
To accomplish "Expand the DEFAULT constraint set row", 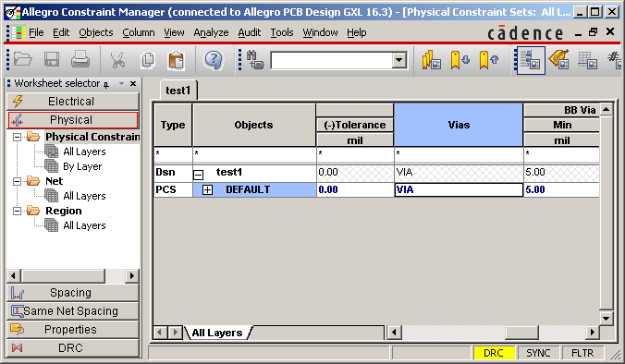I will pyautogui.click(x=207, y=190).
